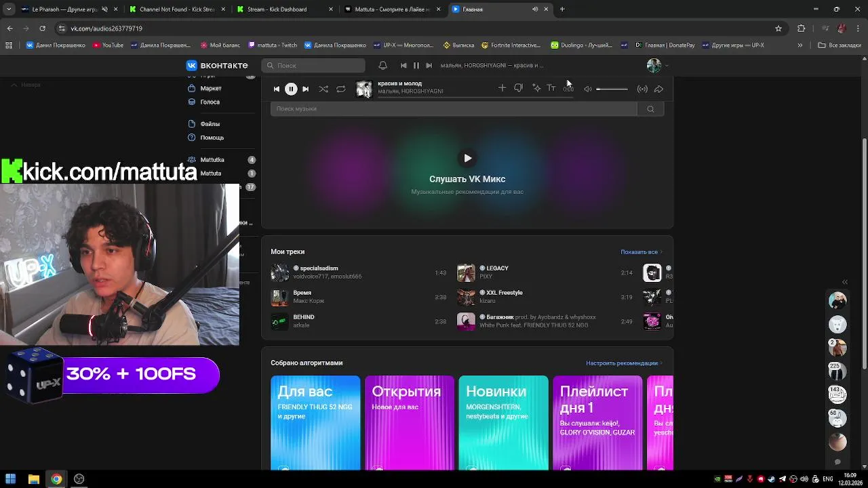
Task: Pause playback in the VK header mini player
Action: click(416, 66)
